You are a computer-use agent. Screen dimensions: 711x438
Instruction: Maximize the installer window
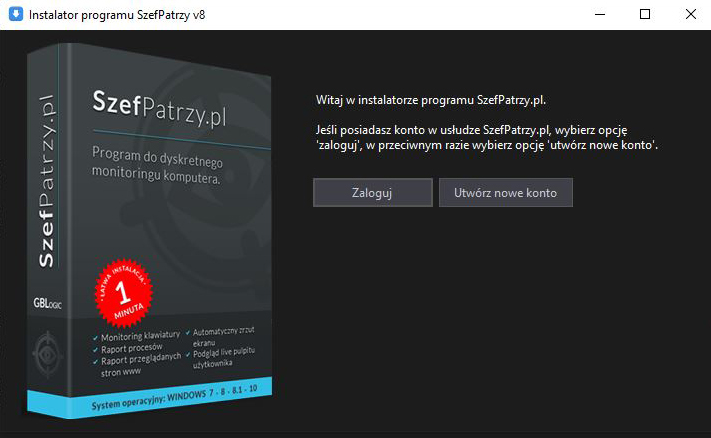[x=645, y=15]
